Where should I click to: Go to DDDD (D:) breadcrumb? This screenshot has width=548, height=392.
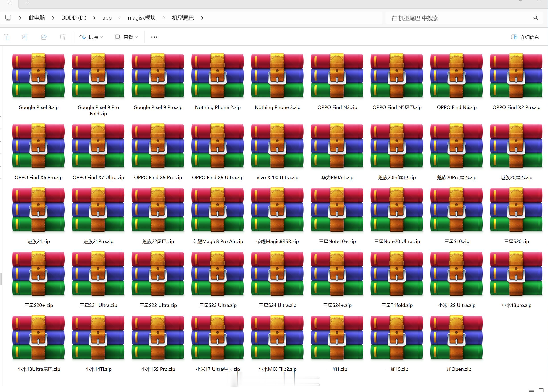pyautogui.click(x=74, y=18)
